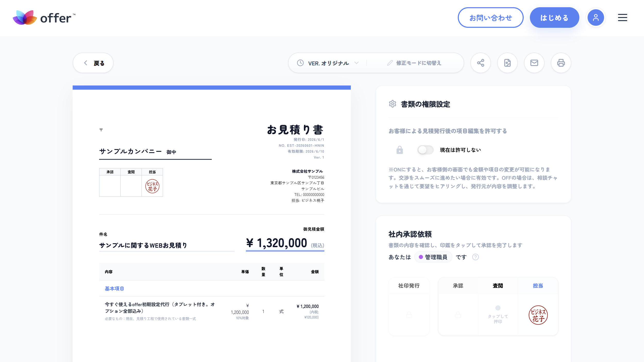Viewport: 644px width, 362px height.
Task: Select the 社印発行 header
Action: click(409, 286)
